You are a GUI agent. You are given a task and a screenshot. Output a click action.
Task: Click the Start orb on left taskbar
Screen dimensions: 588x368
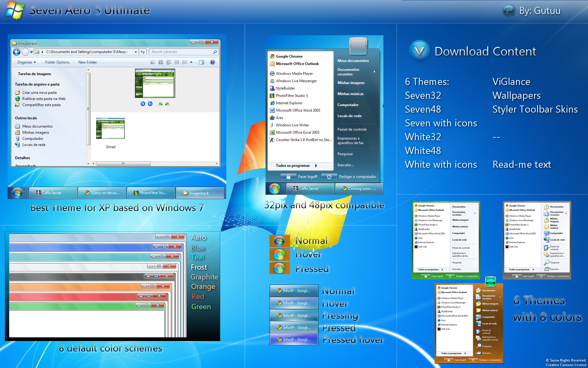[17, 193]
